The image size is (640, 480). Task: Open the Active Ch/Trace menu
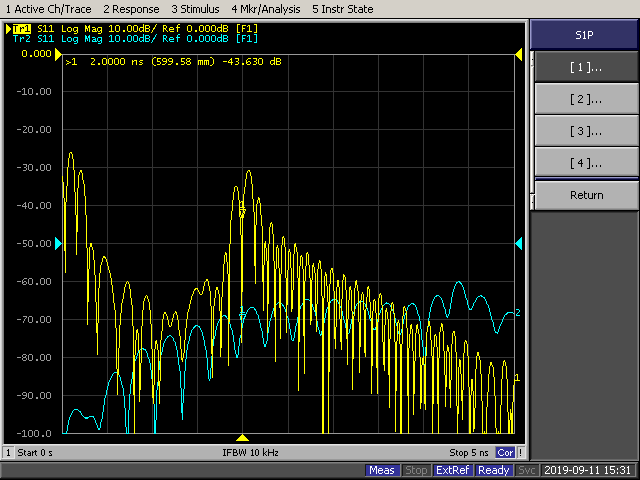point(46,9)
